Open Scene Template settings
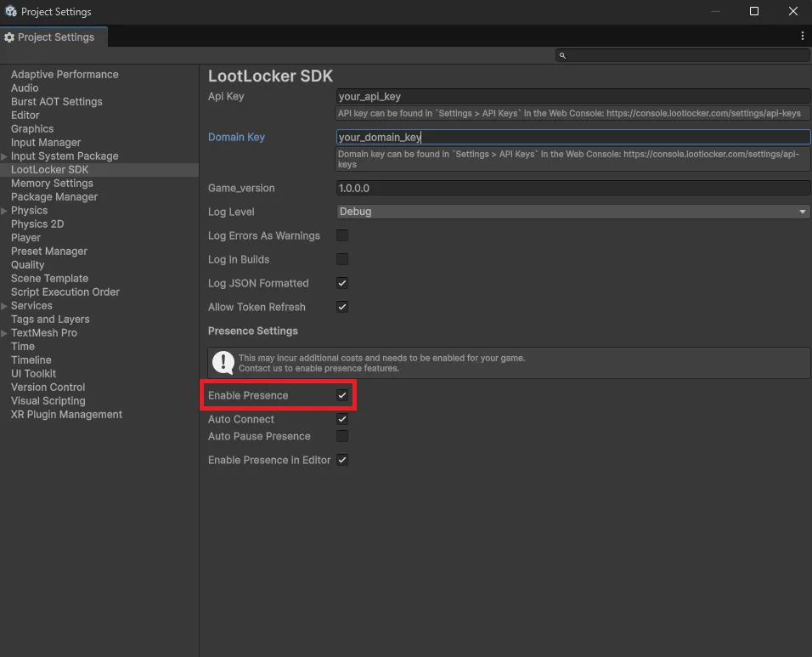Screen dimensions: 812x657 pyautogui.click(x=50, y=278)
